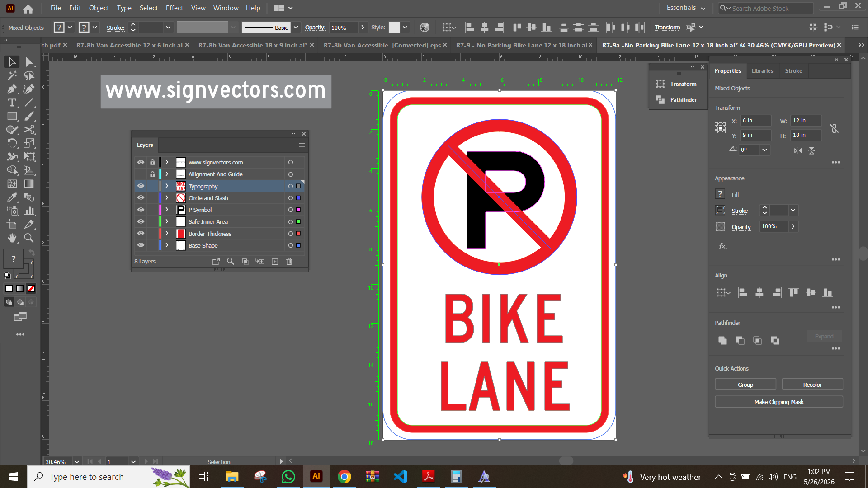
Task: Select the Pen tool
Action: 12,89
